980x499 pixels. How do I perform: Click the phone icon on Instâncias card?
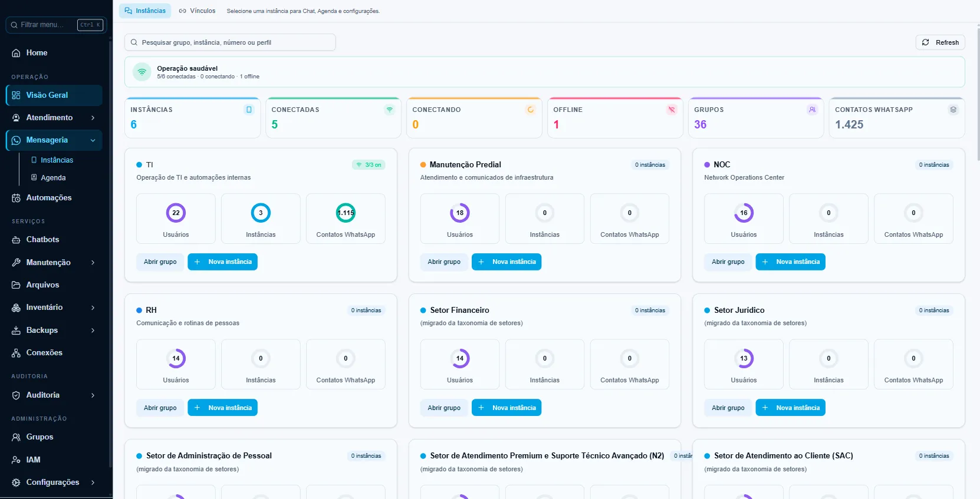click(249, 110)
